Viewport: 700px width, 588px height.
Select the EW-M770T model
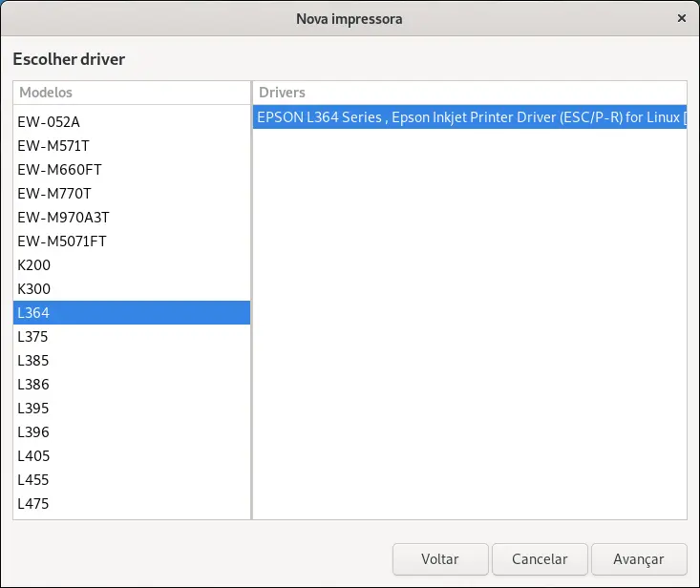(x=132, y=194)
